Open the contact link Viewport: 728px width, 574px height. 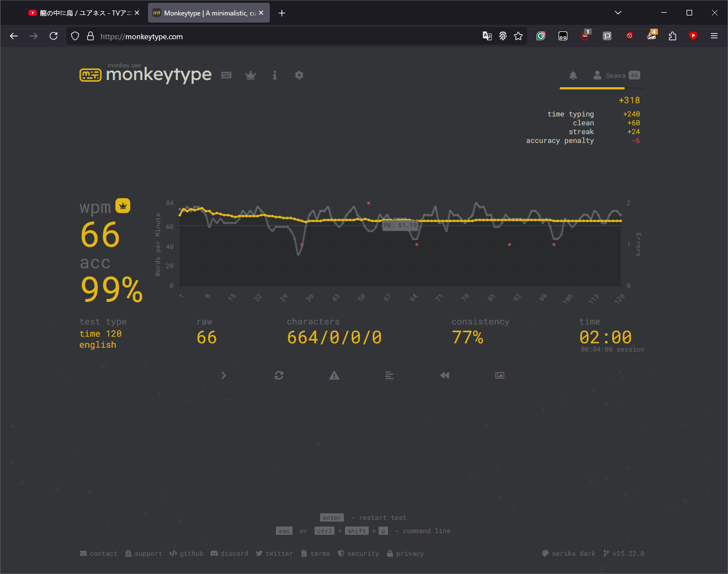(98, 554)
